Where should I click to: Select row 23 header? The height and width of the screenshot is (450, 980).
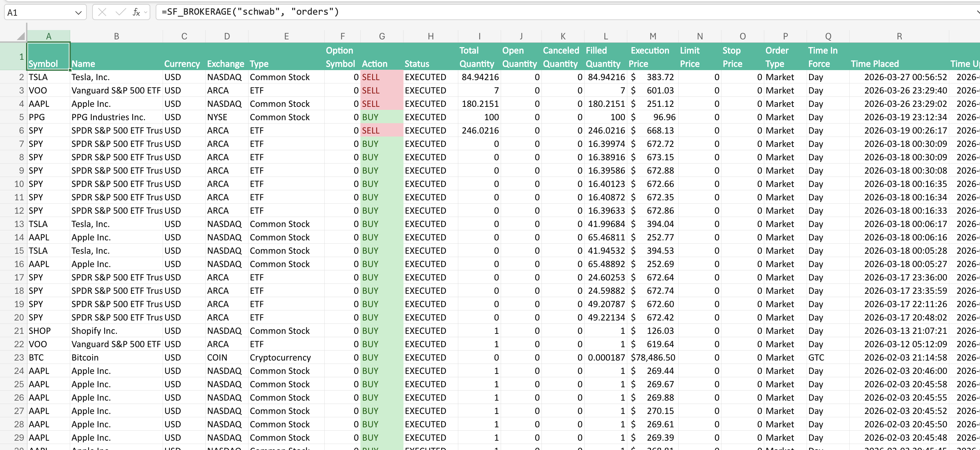pos(13,357)
